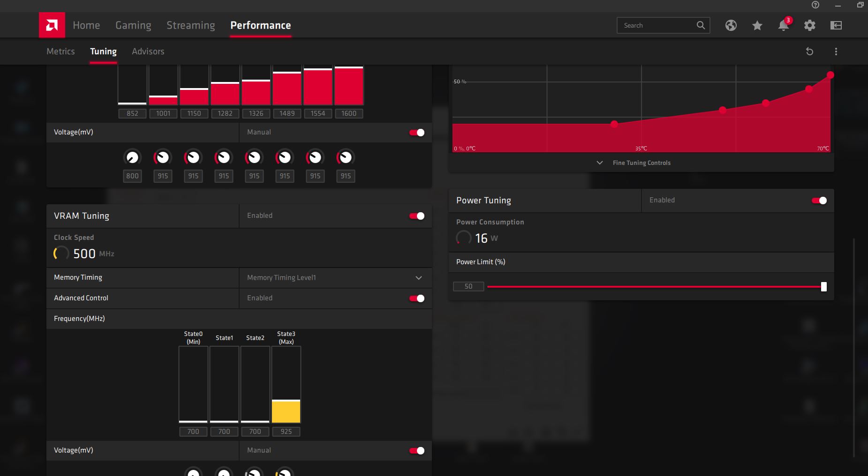Open the Gaming tab
This screenshot has width=868, height=476.
point(133,25)
